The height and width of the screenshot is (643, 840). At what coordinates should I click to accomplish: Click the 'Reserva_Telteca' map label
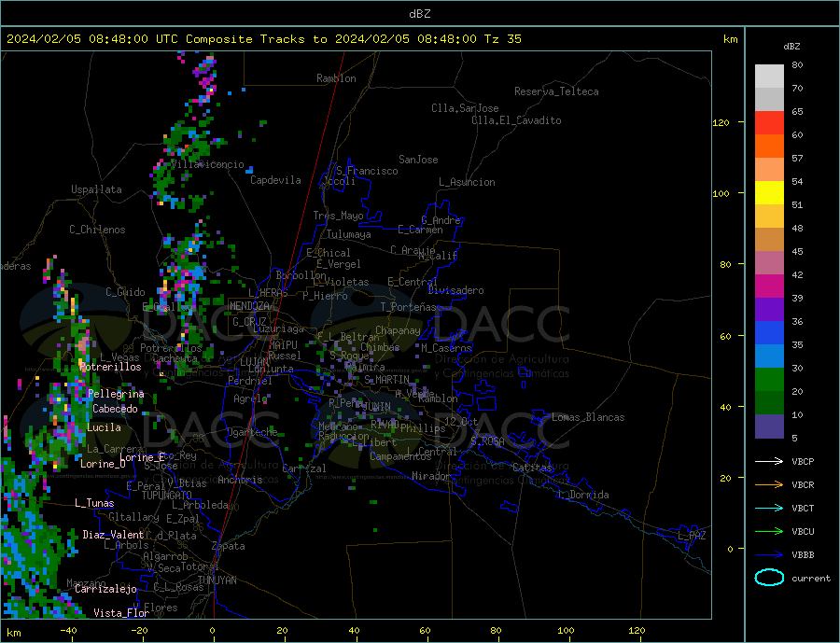[x=556, y=91]
